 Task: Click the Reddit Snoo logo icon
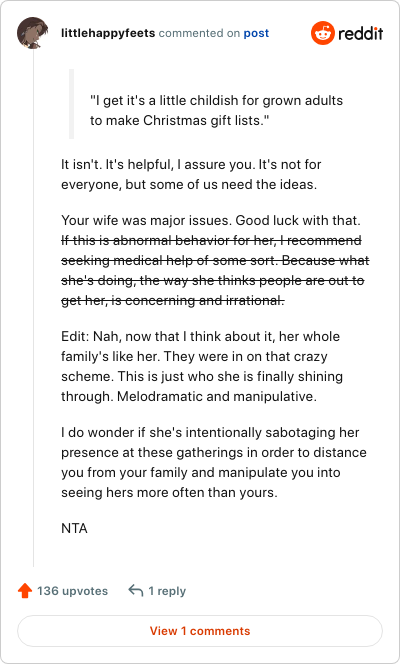coord(323,33)
